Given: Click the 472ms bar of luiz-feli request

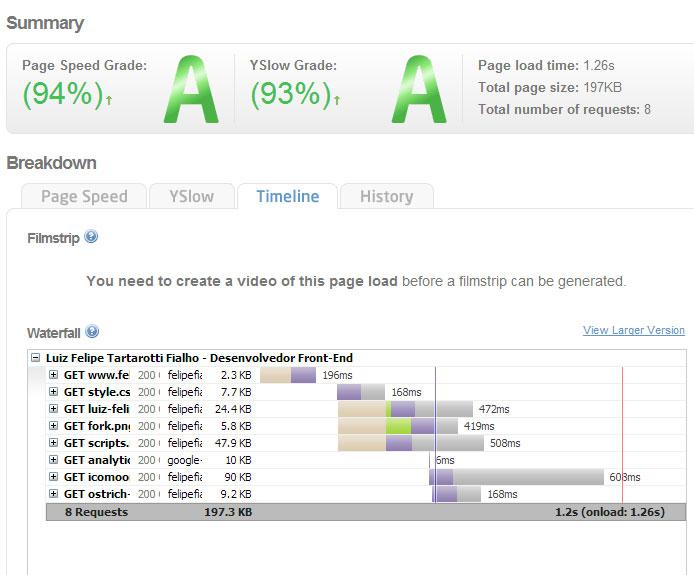Looking at the screenshot, I should pos(405,409).
